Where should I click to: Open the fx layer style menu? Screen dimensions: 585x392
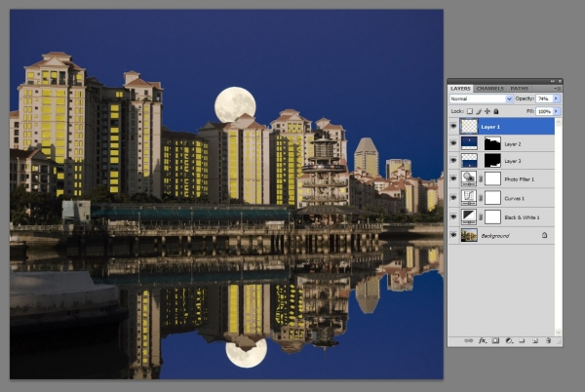point(483,340)
